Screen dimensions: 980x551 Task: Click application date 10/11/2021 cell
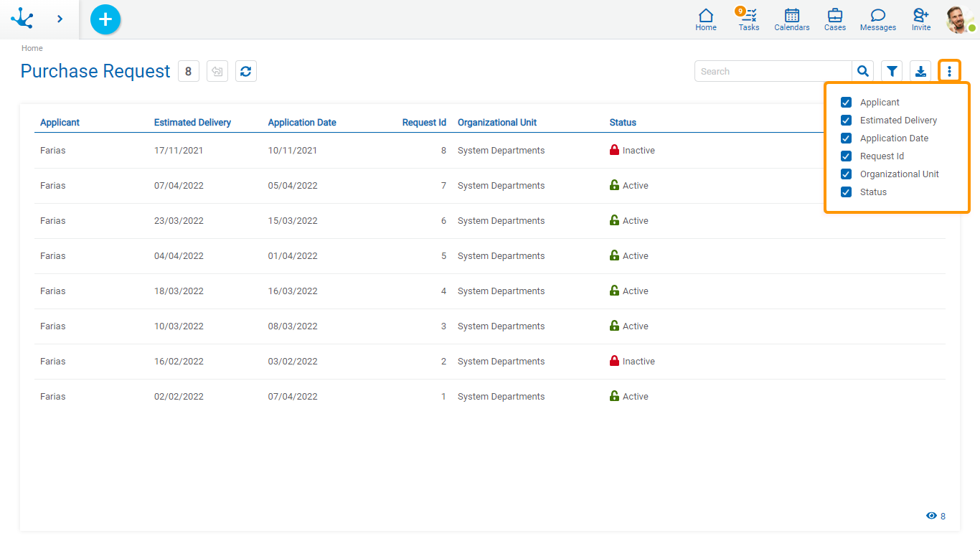[x=293, y=151]
